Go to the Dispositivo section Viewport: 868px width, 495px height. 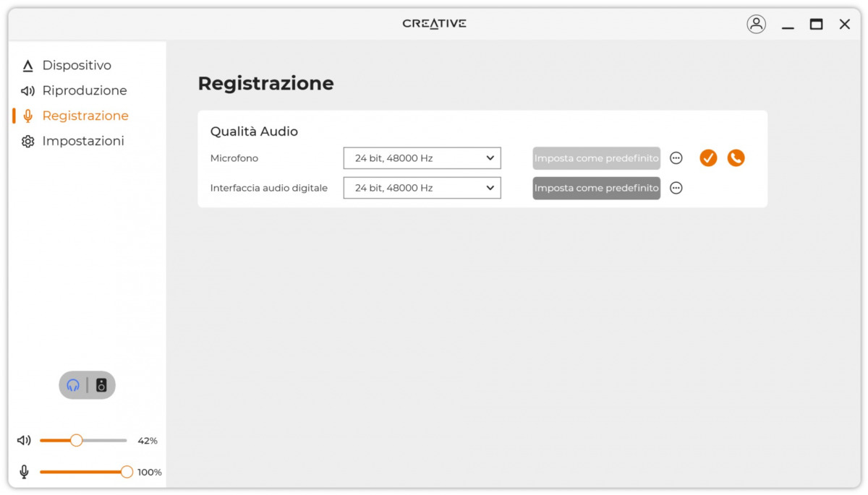[76, 66]
